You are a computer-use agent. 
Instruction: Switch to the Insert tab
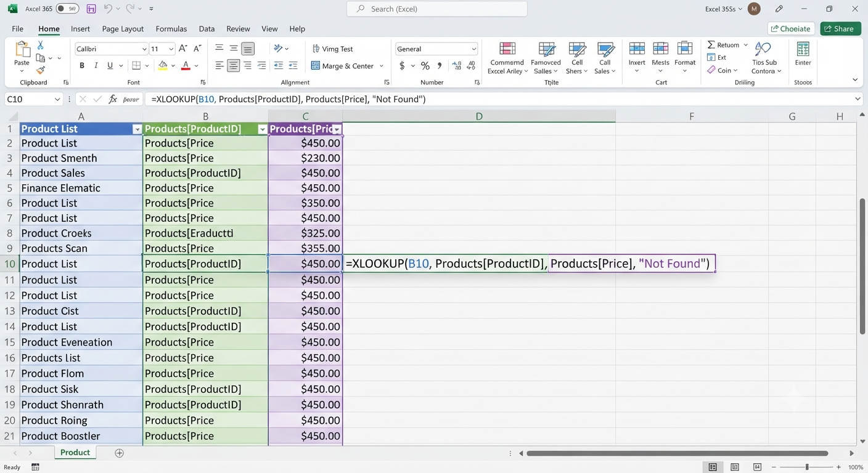[x=80, y=29]
